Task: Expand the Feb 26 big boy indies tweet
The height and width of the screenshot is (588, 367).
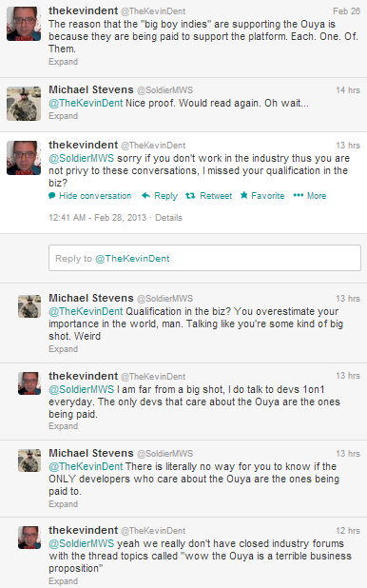Action: click(x=64, y=62)
